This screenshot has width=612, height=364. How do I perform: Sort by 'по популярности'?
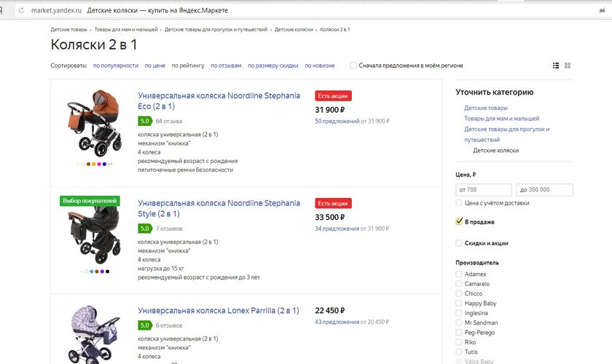pos(116,66)
